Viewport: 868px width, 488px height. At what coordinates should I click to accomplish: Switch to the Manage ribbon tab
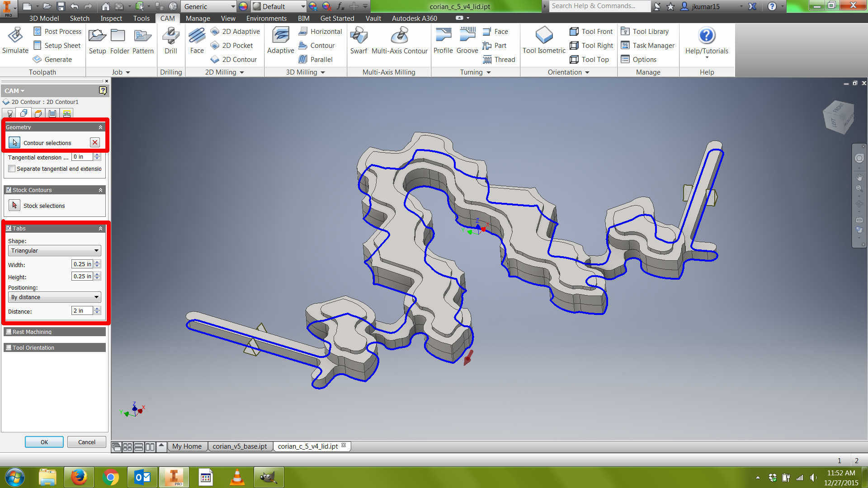tap(198, 18)
